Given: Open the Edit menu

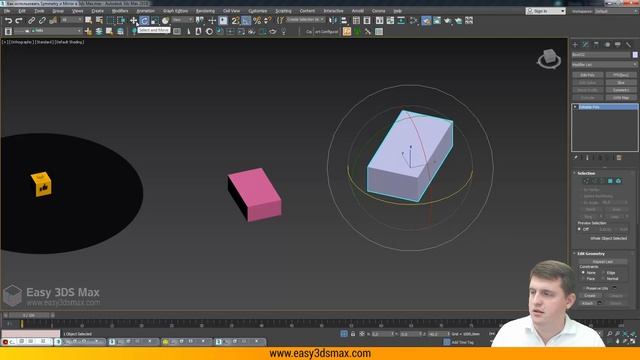Looking at the screenshot, I should pos(22,11).
